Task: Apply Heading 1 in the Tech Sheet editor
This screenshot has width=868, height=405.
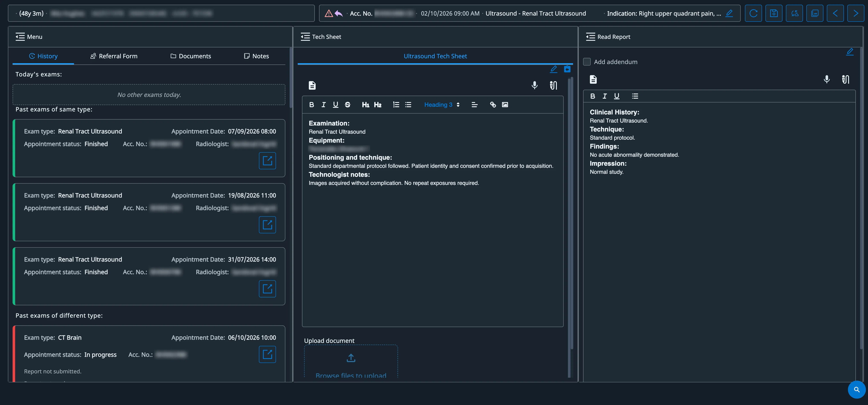Action: [x=365, y=105]
